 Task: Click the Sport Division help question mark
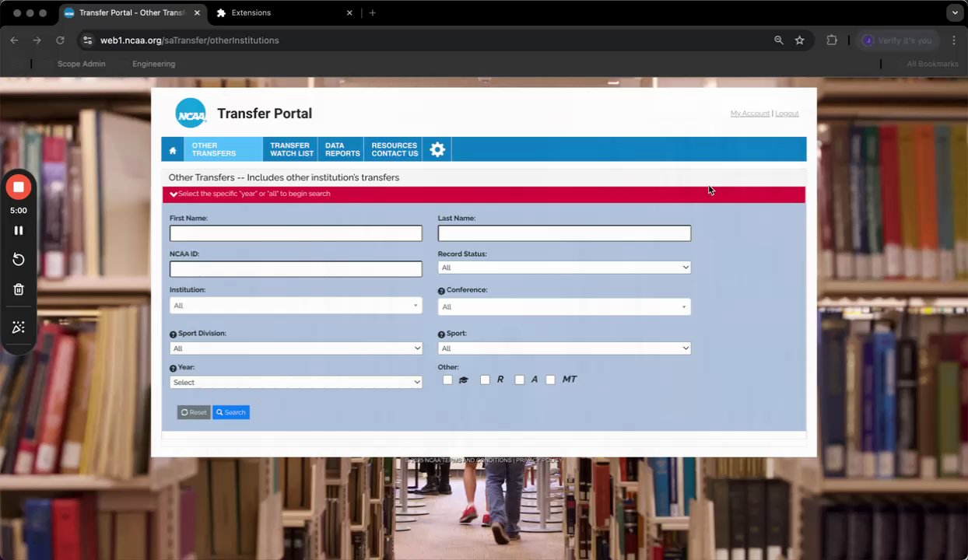click(x=173, y=334)
